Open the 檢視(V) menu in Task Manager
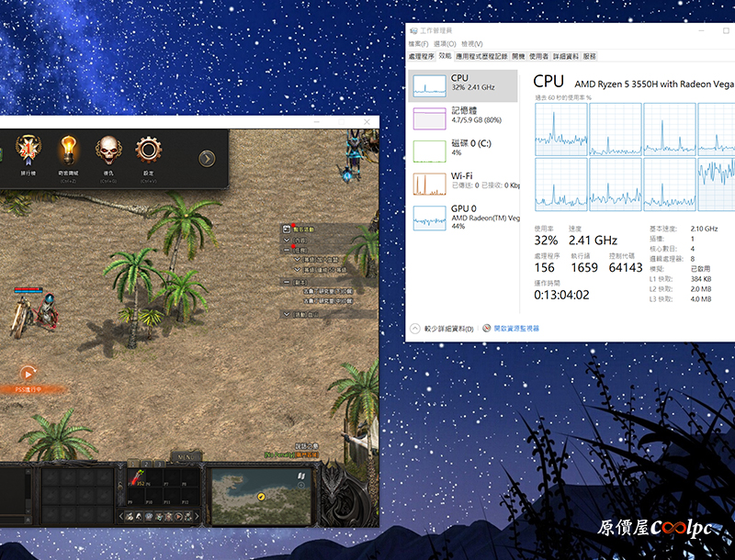The height and width of the screenshot is (560, 735). click(x=472, y=43)
